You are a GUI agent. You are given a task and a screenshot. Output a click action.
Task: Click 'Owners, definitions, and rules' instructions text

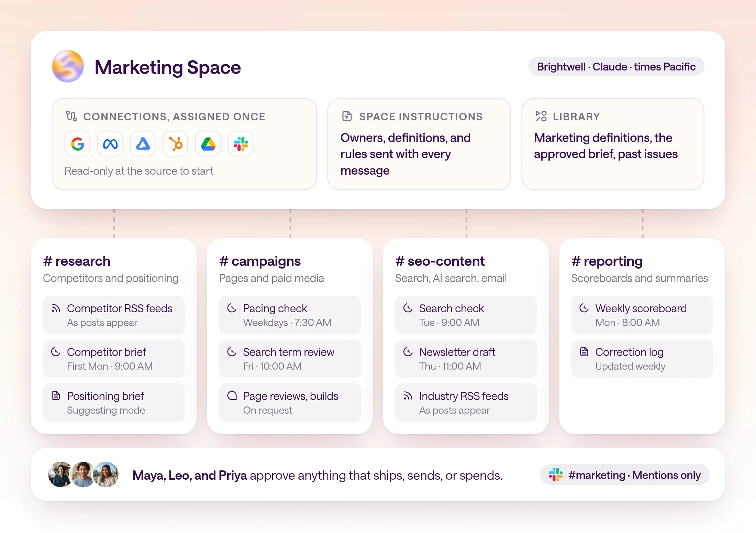pos(405,154)
